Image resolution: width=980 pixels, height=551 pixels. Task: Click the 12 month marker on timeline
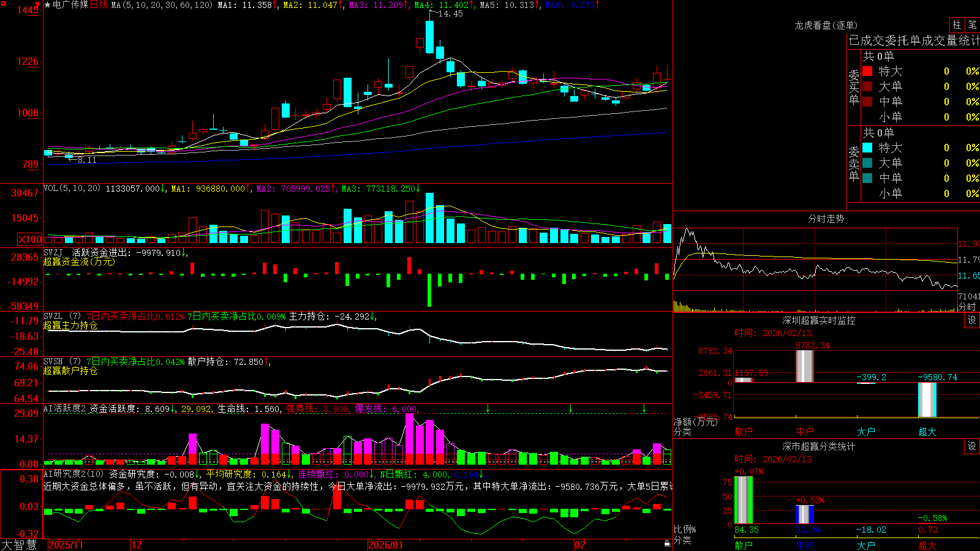click(137, 545)
